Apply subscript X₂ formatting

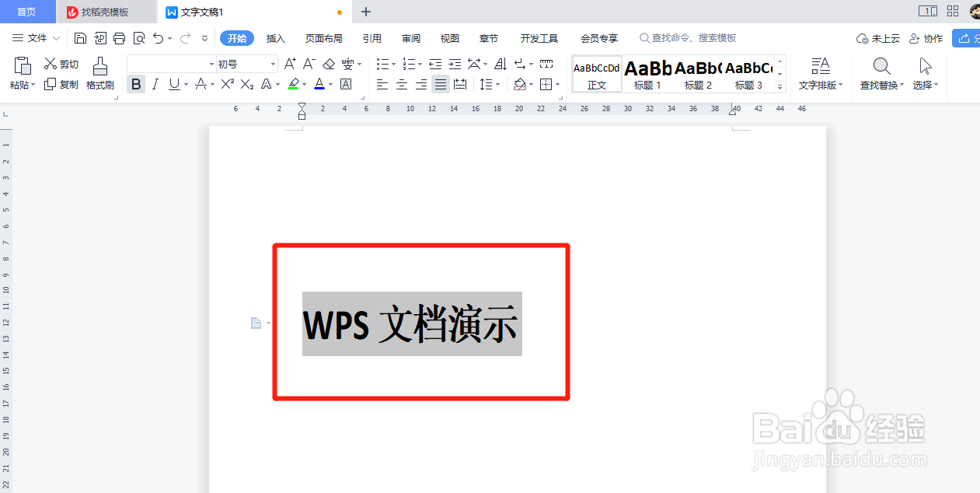tap(246, 84)
